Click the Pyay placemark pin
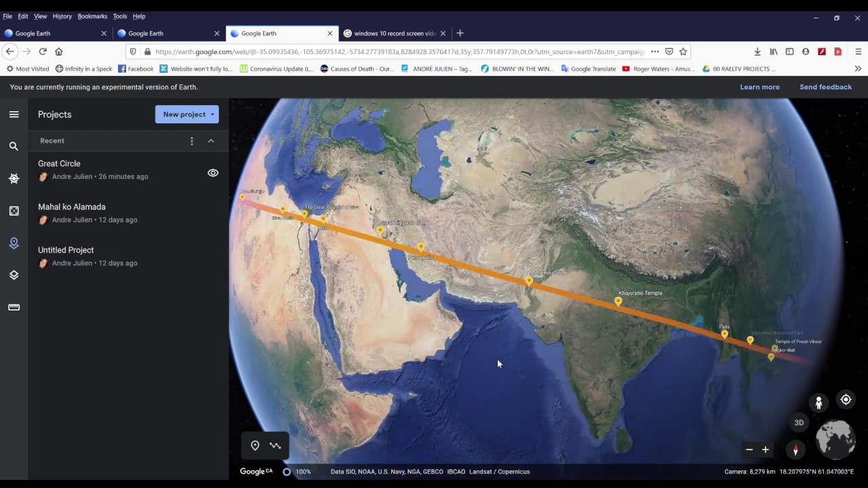 [724, 334]
